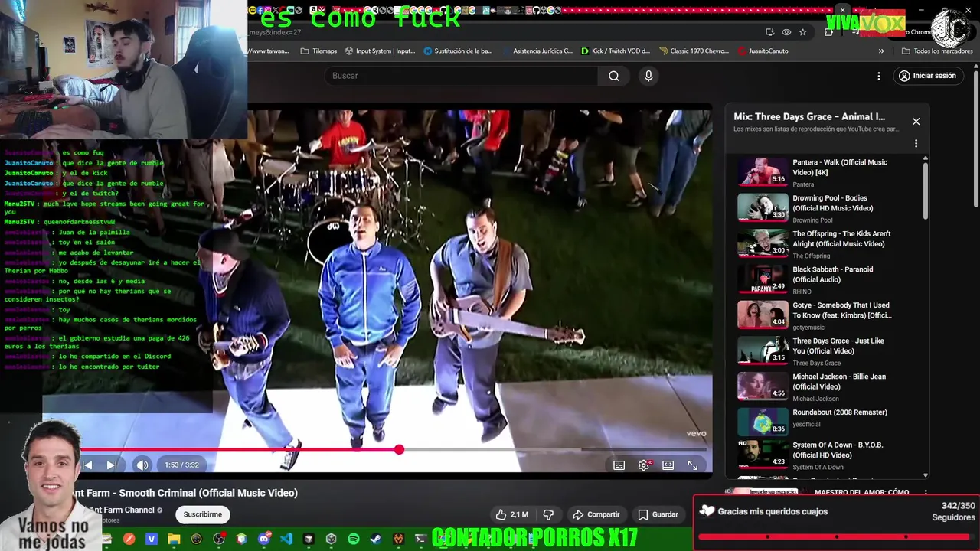Open Discord from the taskbar

(x=264, y=540)
